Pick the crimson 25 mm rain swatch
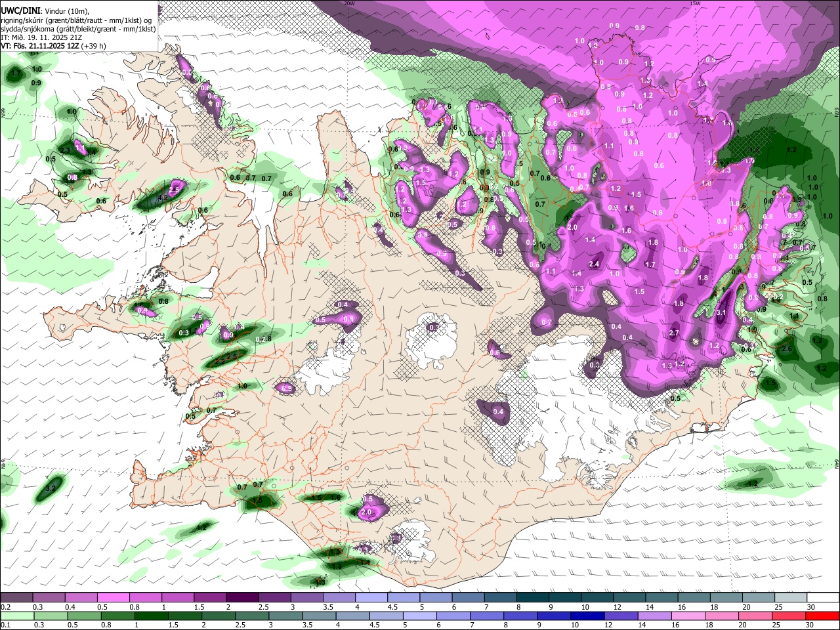This screenshot has height=630, width=840. click(789, 616)
